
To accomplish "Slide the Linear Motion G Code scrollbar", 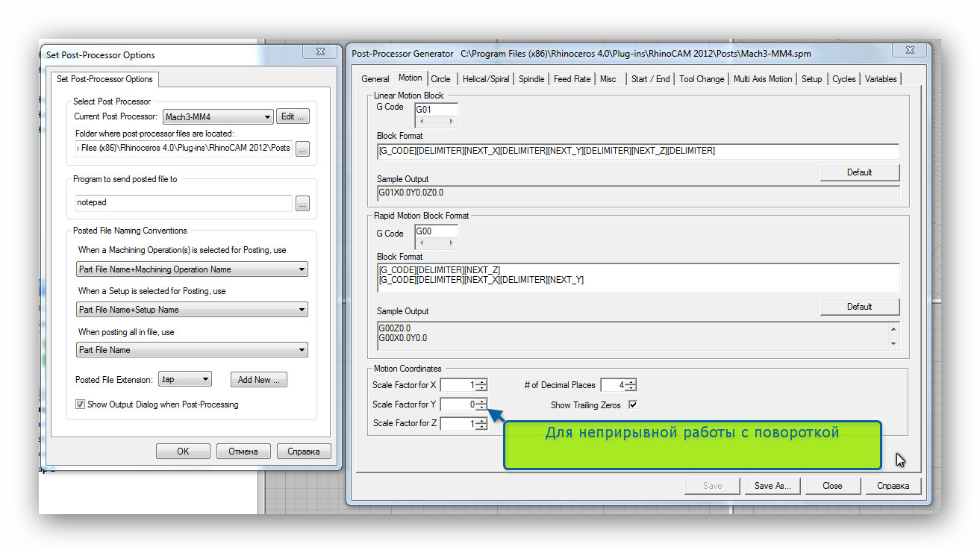I will (437, 122).
